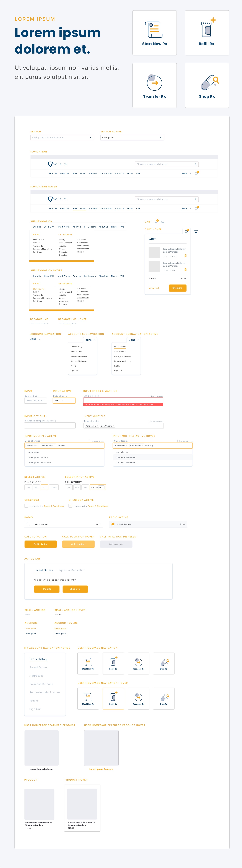
Task: Open product thumbnail under PRODUCT HOVER
Action: tap(82, 804)
